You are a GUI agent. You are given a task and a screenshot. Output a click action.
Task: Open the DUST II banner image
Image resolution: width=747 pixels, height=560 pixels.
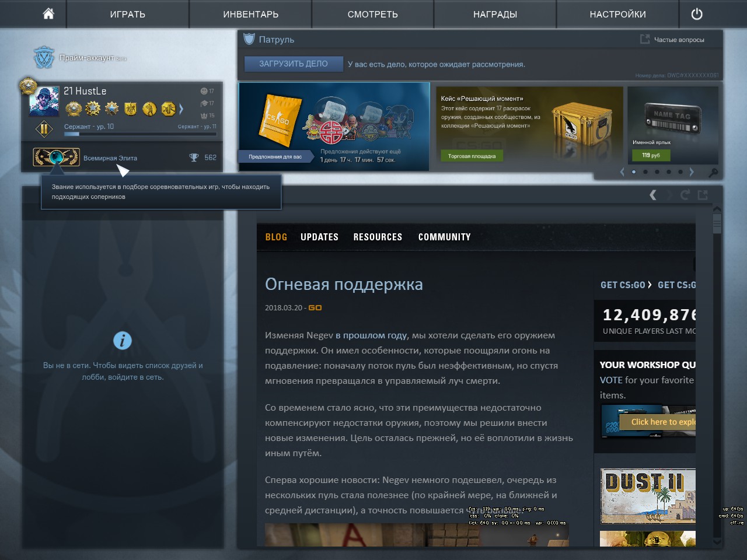648,496
